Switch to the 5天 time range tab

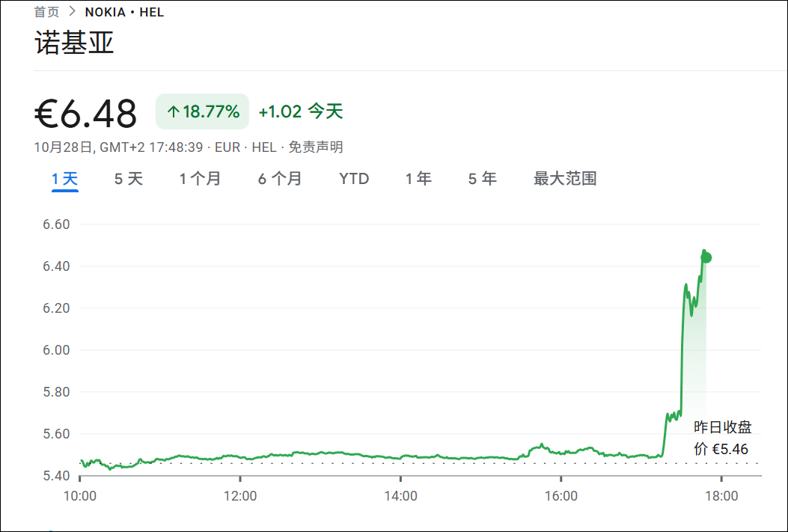(x=128, y=179)
